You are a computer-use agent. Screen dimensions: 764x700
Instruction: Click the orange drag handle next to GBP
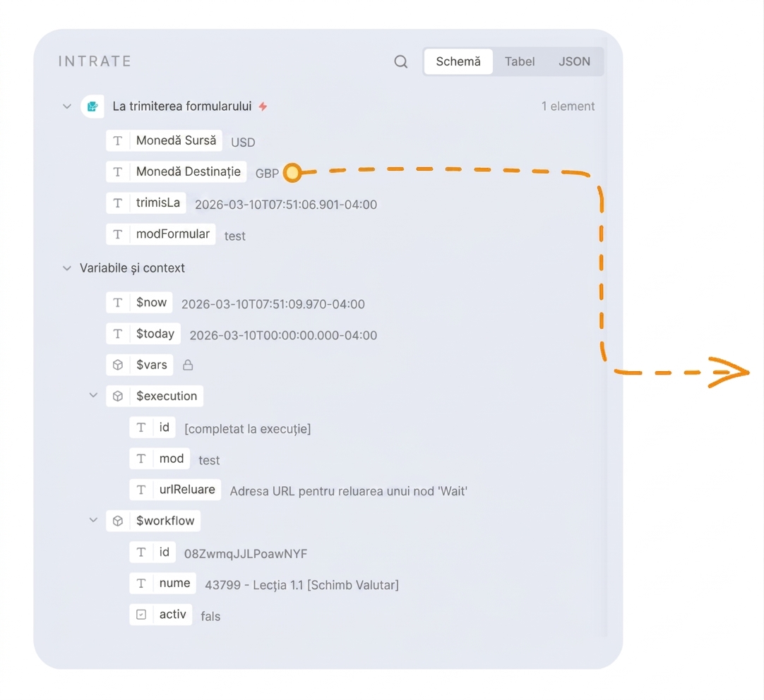292,172
